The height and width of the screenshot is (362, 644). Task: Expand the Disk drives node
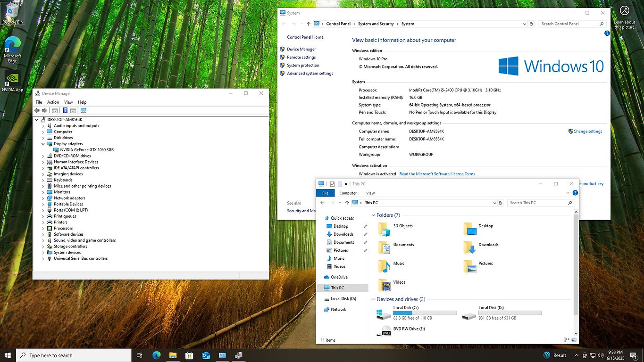point(43,138)
